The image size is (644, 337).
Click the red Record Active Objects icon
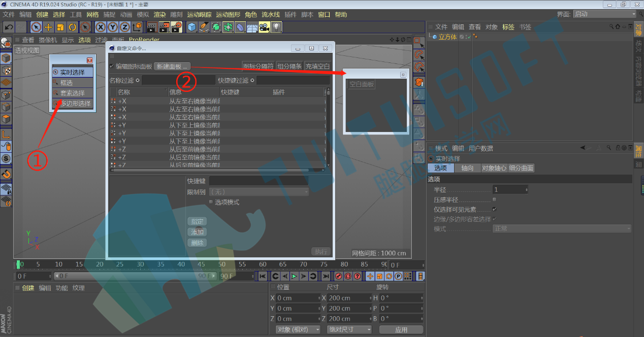tap(338, 276)
